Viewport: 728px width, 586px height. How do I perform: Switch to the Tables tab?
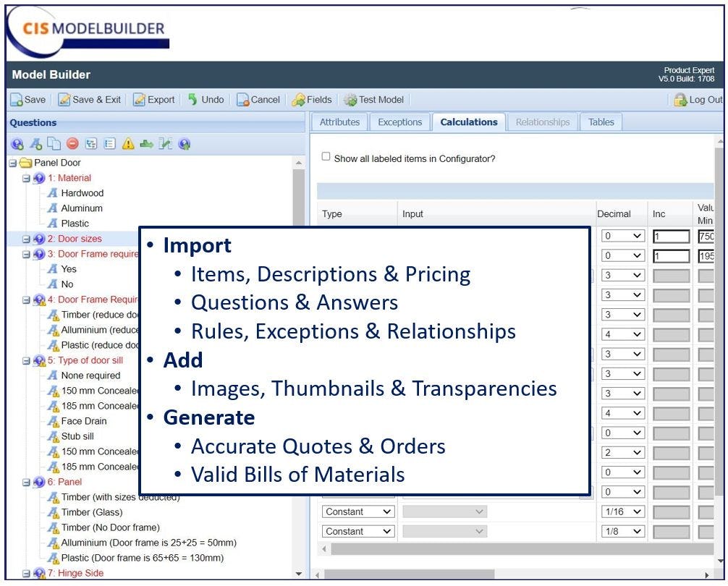click(601, 122)
